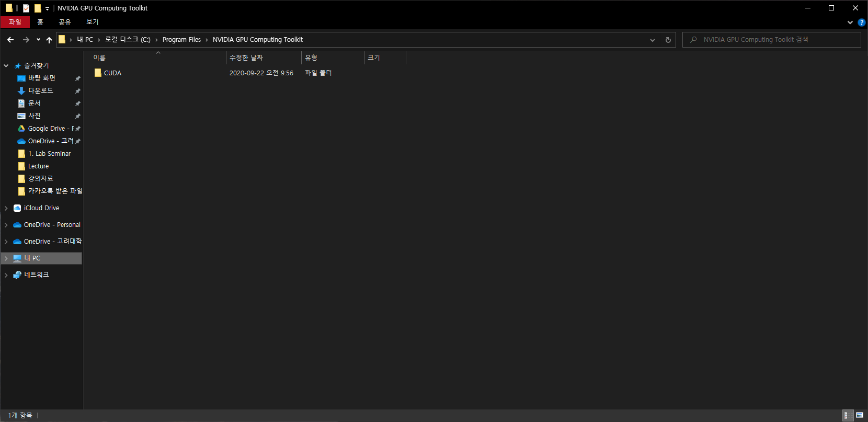Open 다운로드 in sidebar
The height and width of the screenshot is (422, 868).
click(41, 91)
